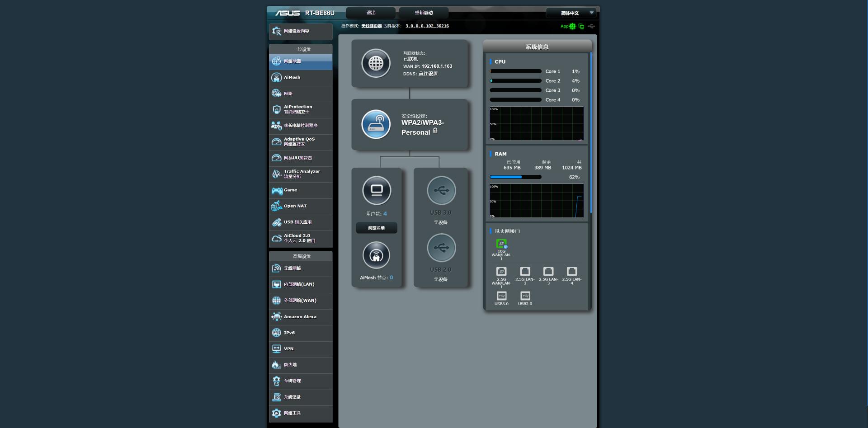Click the USB 2.0 device icon

441,248
